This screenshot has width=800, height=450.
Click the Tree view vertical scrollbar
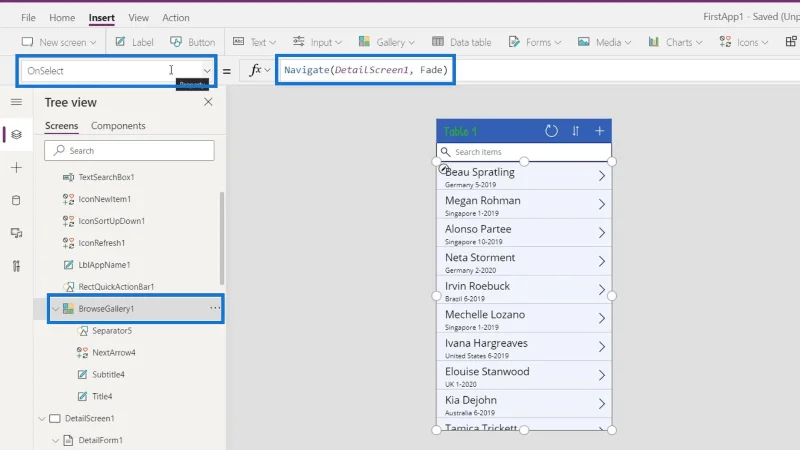coord(221,238)
